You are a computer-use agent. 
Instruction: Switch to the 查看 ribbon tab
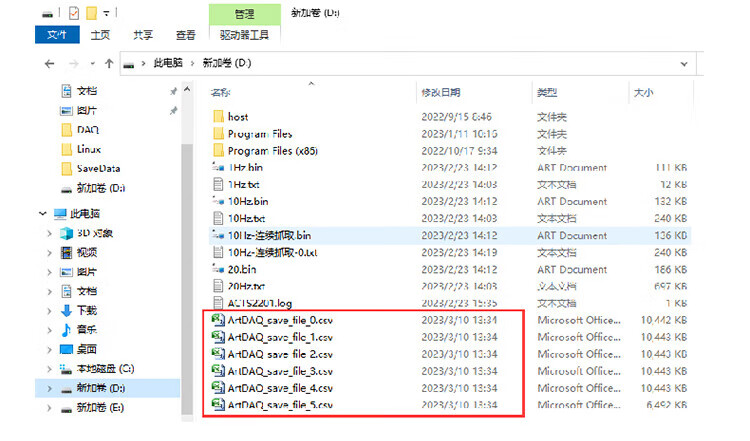[x=185, y=34]
